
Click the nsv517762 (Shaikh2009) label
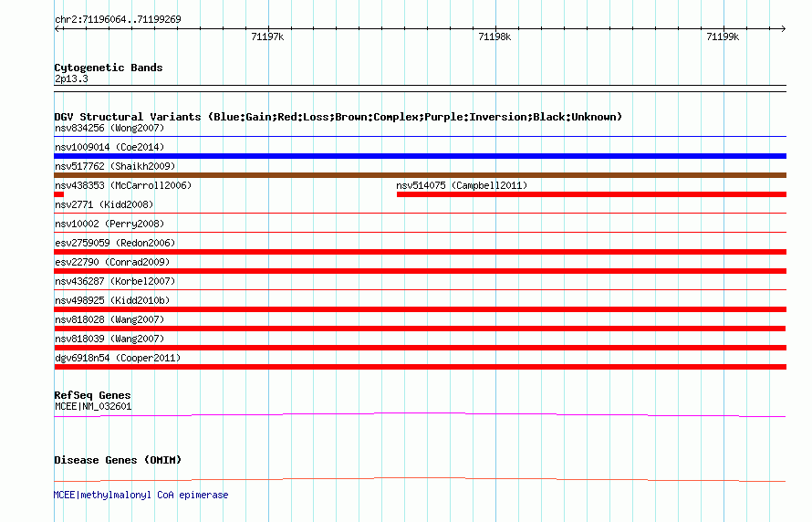115,166
